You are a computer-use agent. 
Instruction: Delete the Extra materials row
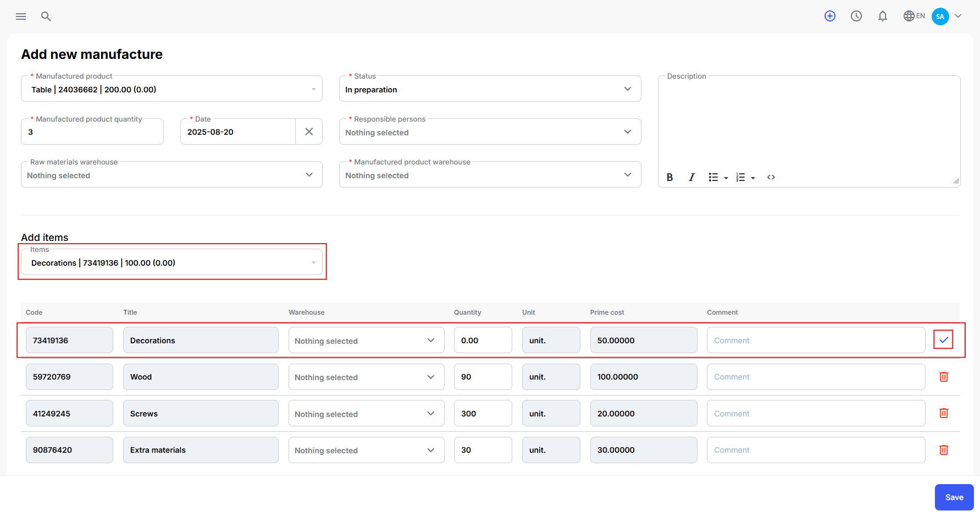click(944, 450)
